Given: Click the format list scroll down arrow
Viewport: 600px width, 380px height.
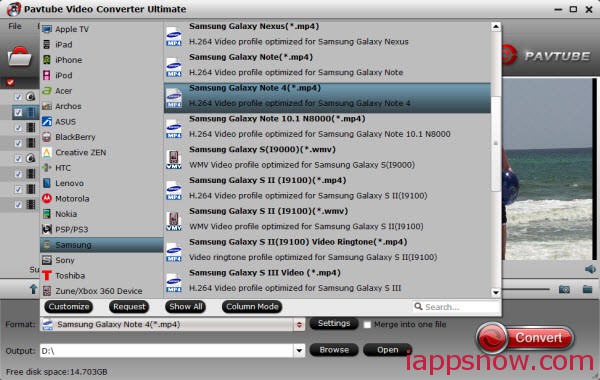Looking at the screenshot, I should tap(496, 293).
